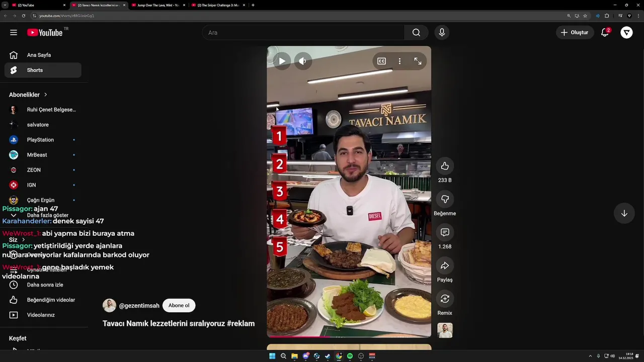The height and width of the screenshot is (362, 644).
Task: Go back in browser history
Action: point(6,16)
